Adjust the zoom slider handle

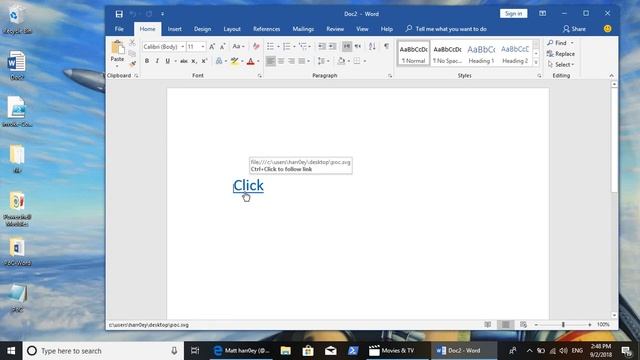[x=563, y=325]
